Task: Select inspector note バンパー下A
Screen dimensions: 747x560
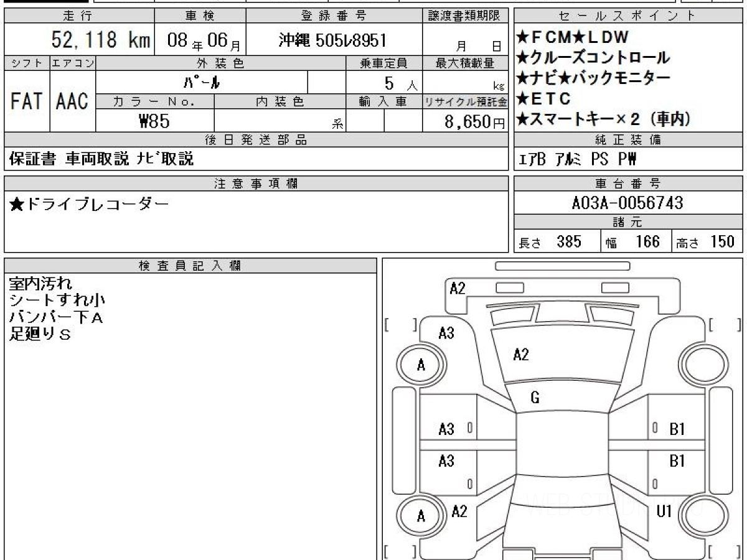Action: click(x=55, y=317)
